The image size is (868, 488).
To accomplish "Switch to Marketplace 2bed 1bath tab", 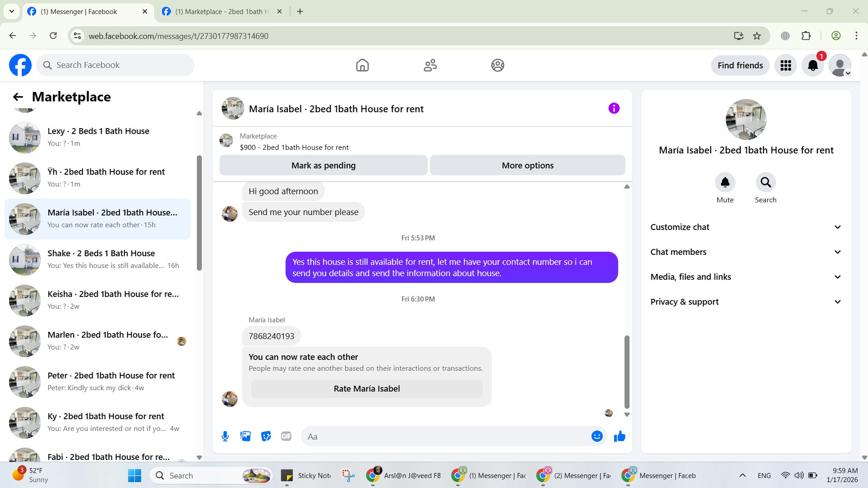I will click(222, 12).
